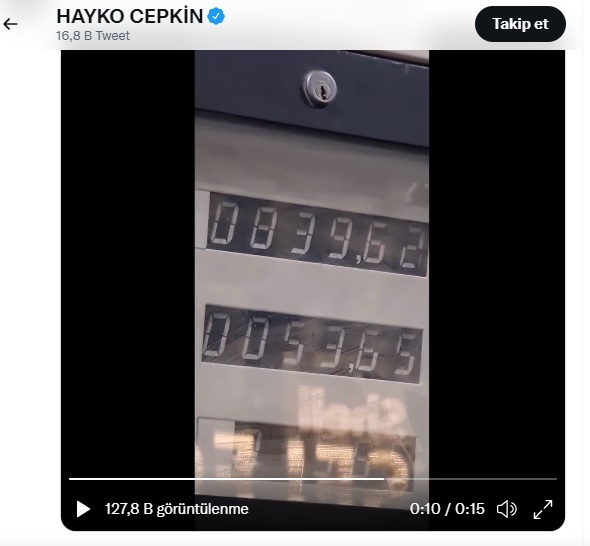
Task: Seek to the unplayed portion of progress bar
Action: tap(470, 479)
